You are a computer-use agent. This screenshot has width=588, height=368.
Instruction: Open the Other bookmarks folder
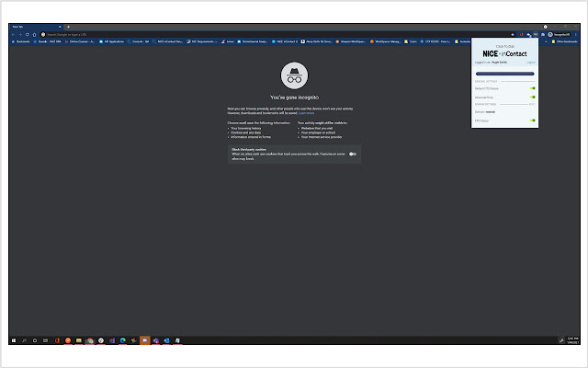coord(564,41)
